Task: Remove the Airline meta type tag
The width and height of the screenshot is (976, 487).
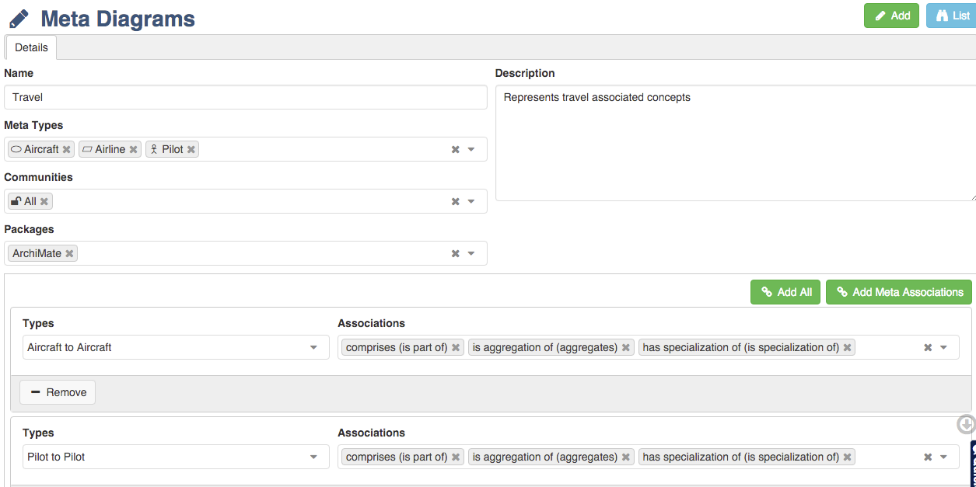Action: (133, 149)
